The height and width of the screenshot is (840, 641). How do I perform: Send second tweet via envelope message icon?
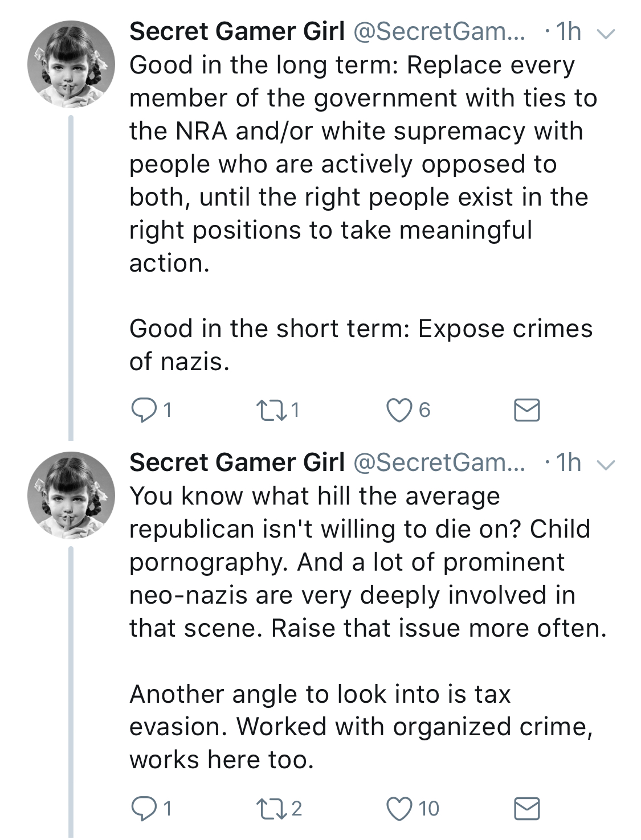[x=526, y=808]
